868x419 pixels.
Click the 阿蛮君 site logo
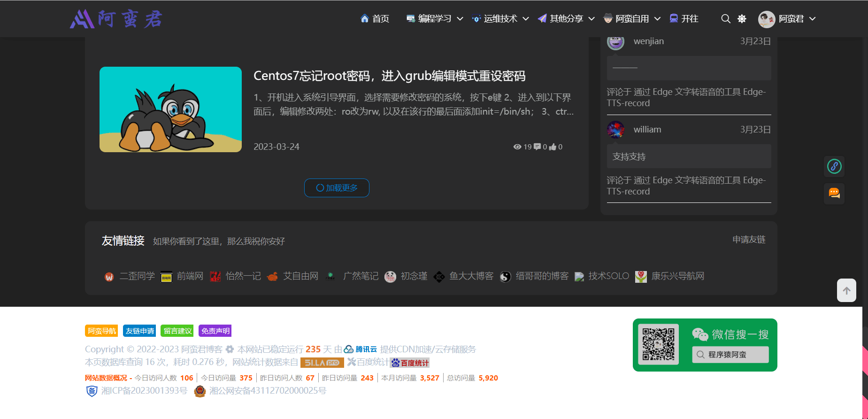[116, 19]
